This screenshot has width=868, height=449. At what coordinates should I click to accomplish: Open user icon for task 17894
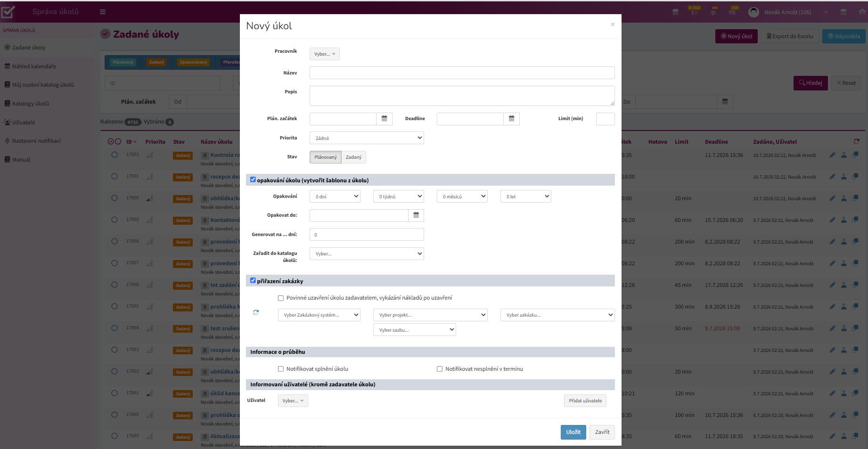844,328
